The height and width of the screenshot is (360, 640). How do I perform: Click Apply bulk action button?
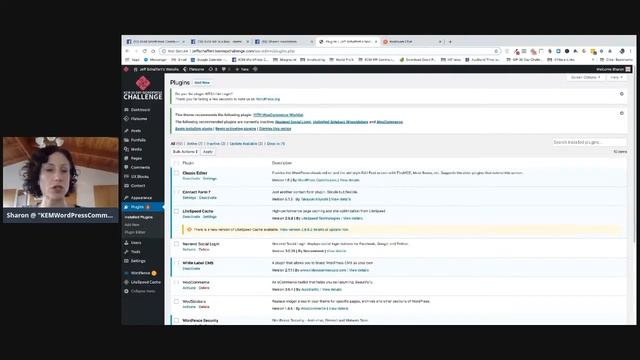(208, 152)
